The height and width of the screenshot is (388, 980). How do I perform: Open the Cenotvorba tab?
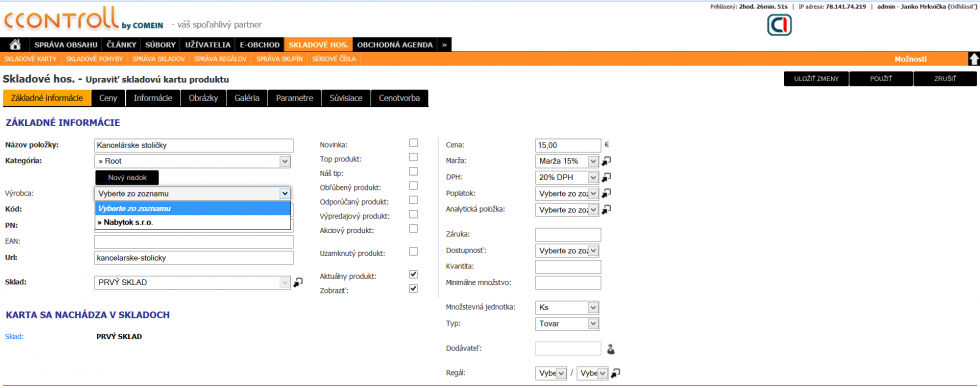(x=399, y=99)
